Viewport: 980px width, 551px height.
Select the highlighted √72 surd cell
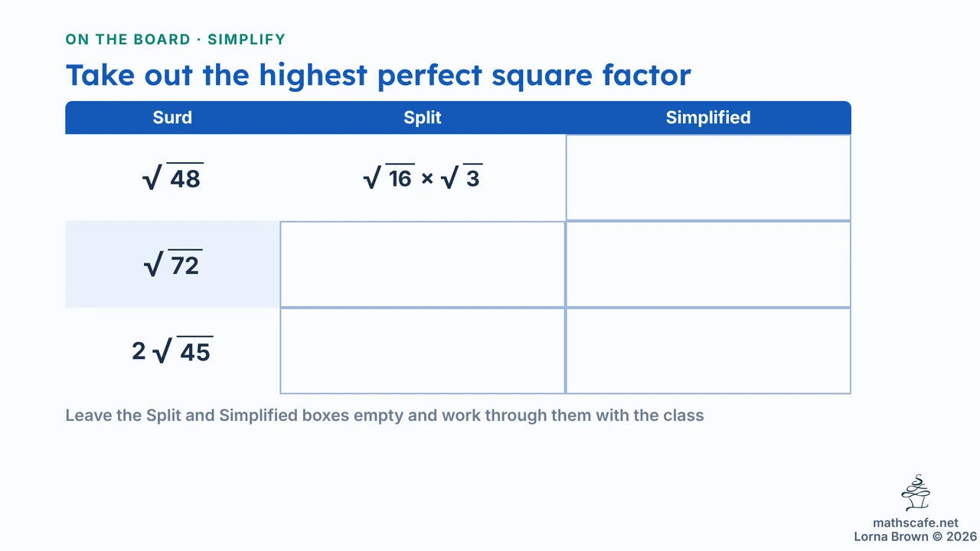coord(172,264)
